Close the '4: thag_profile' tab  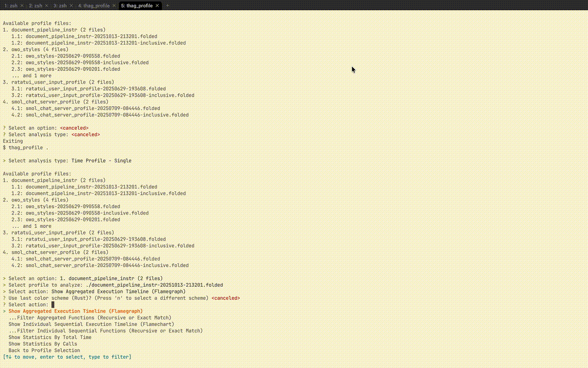pyautogui.click(x=114, y=5)
